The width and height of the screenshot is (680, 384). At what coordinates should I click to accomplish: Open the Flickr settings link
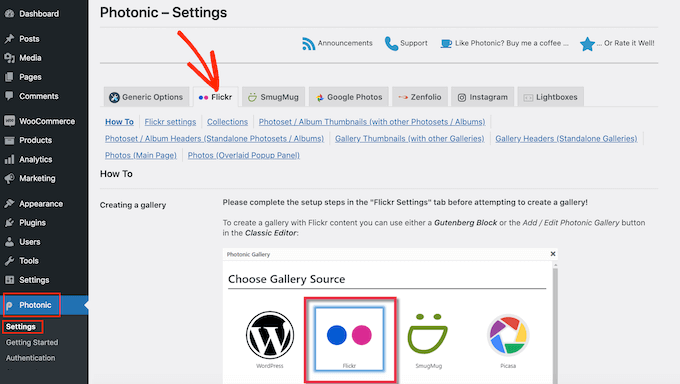click(x=170, y=122)
